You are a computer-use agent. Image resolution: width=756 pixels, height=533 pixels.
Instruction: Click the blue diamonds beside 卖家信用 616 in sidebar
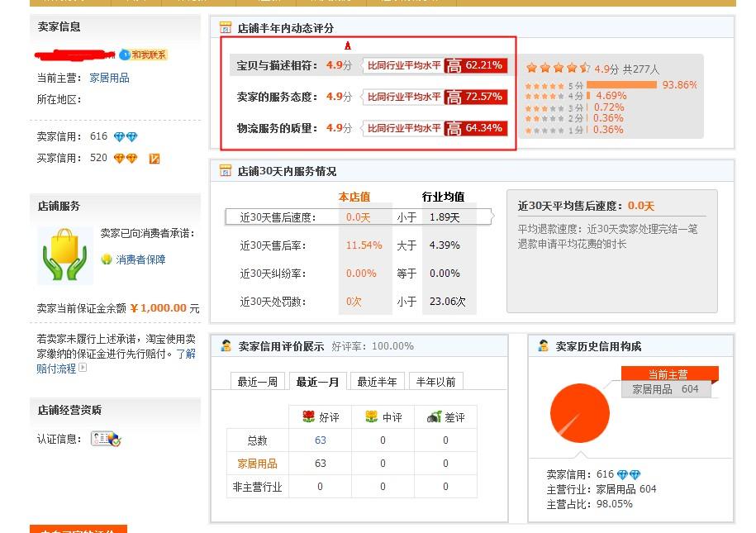pos(126,136)
